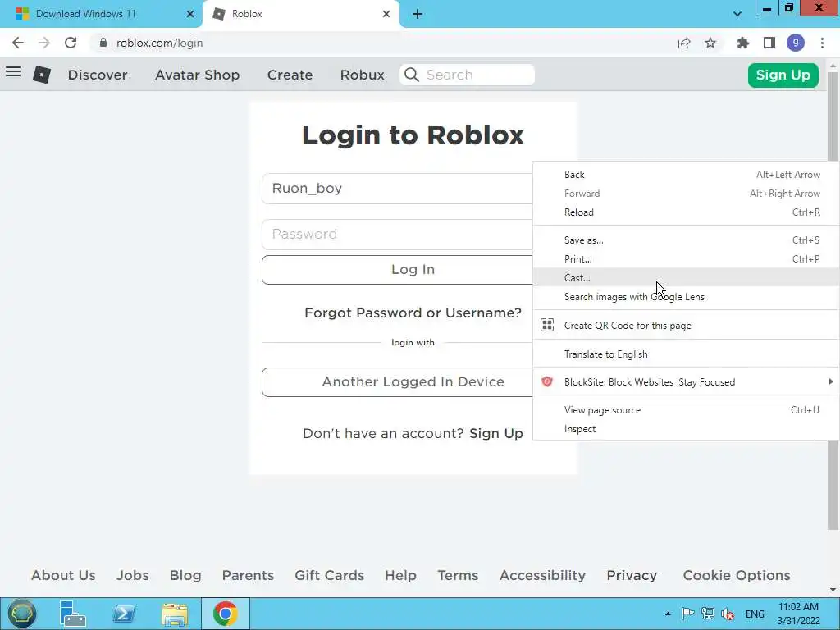Click the padlock site info icon
This screenshot has height=630, width=840.
(103, 43)
